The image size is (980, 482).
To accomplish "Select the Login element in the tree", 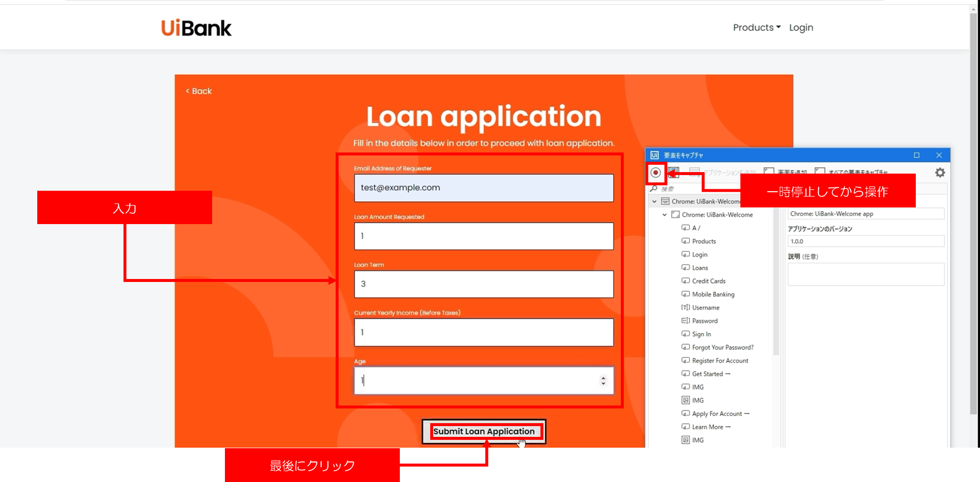I will click(x=699, y=254).
